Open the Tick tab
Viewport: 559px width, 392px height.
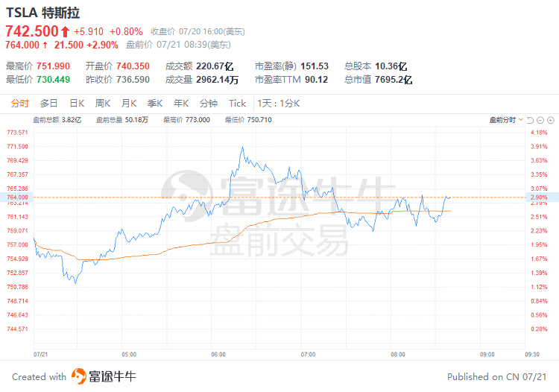[x=238, y=104]
